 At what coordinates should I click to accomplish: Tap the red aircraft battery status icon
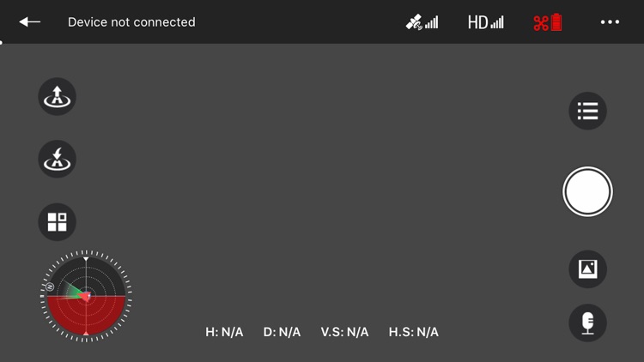point(548,22)
